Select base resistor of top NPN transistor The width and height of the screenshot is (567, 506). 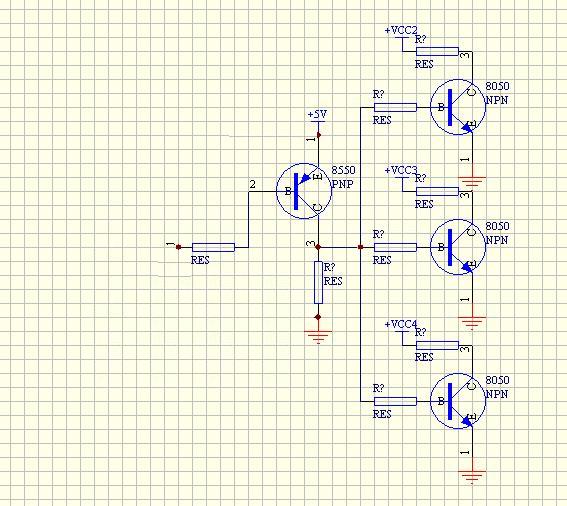coord(395,107)
